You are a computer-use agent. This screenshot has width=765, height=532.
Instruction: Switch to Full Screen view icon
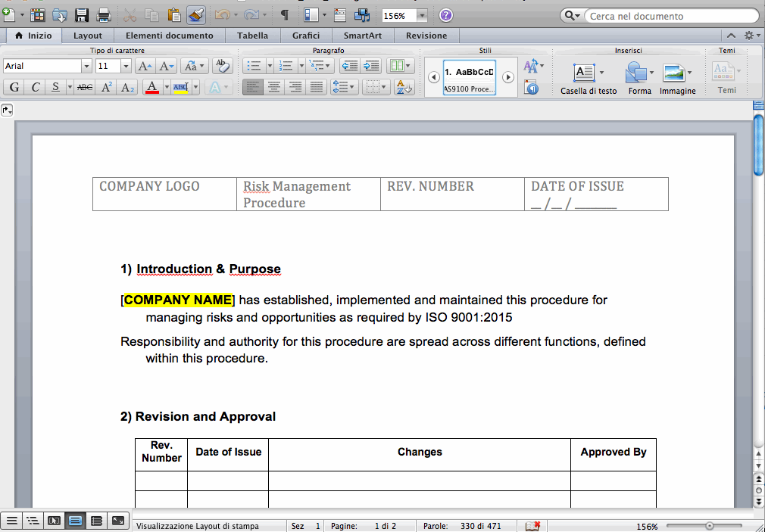pos(118,521)
